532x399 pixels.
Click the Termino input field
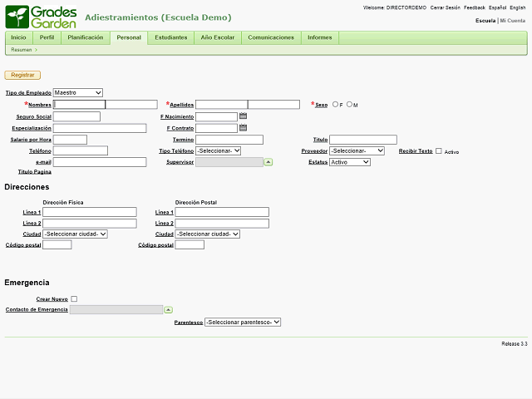(229, 140)
